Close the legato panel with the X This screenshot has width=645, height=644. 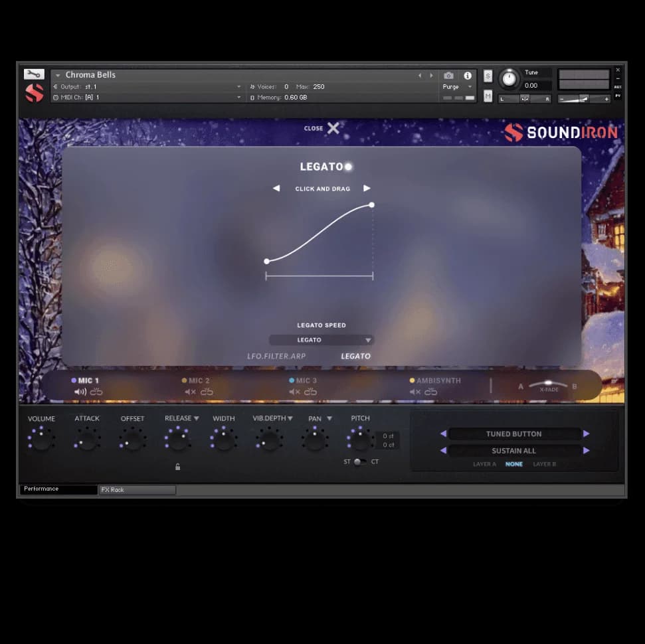333,128
